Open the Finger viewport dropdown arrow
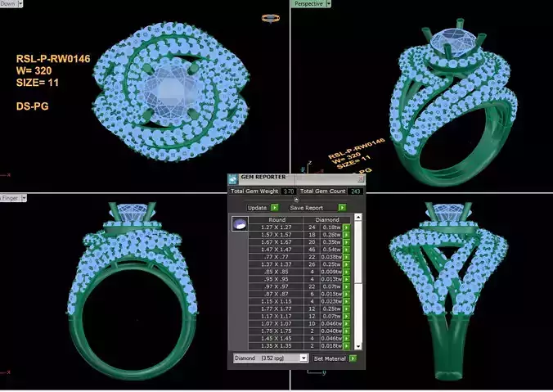The width and height of the screenshot is (553, 392). [25, 198]
